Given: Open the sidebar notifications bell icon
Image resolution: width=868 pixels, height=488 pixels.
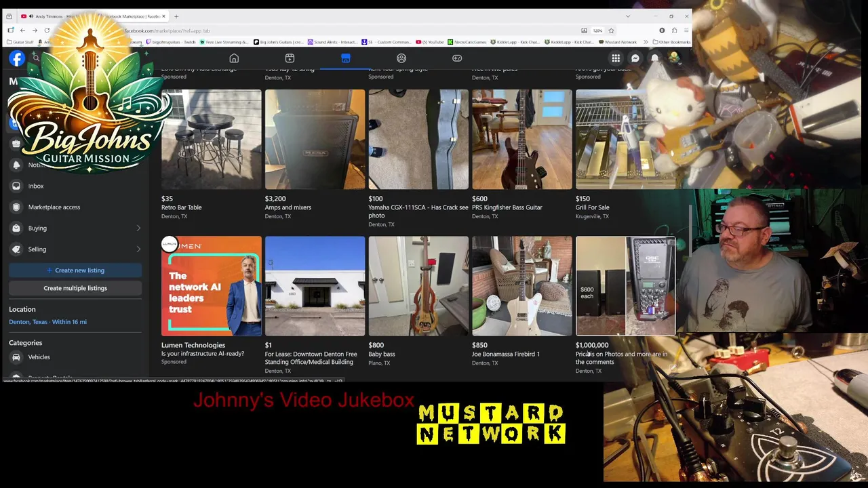Looking at the screenshot, I should pyautogui.click(x=16, y=165).
